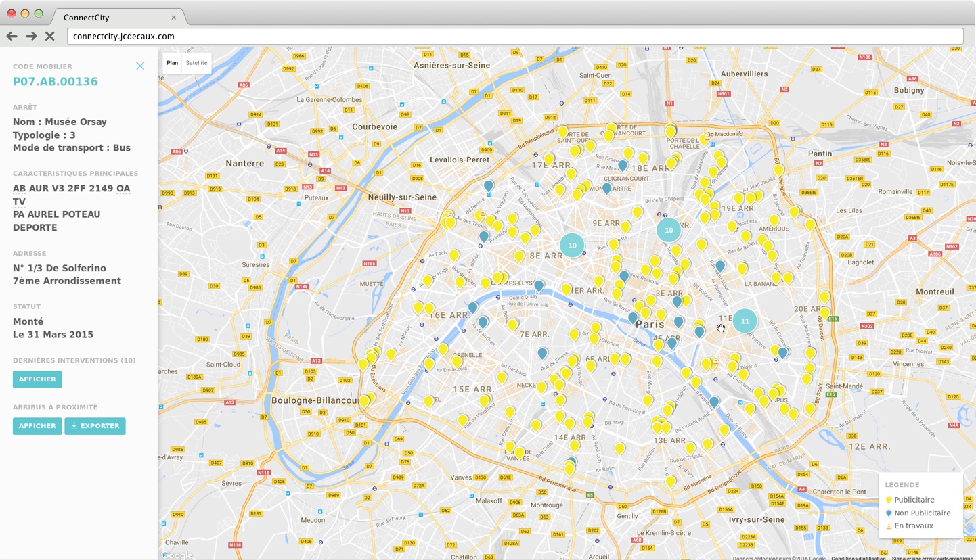The height and width of the screenshot is (560, 976).
Task: Click the '7ème Arrondissement' address line
Action: (x=67, y=281)
